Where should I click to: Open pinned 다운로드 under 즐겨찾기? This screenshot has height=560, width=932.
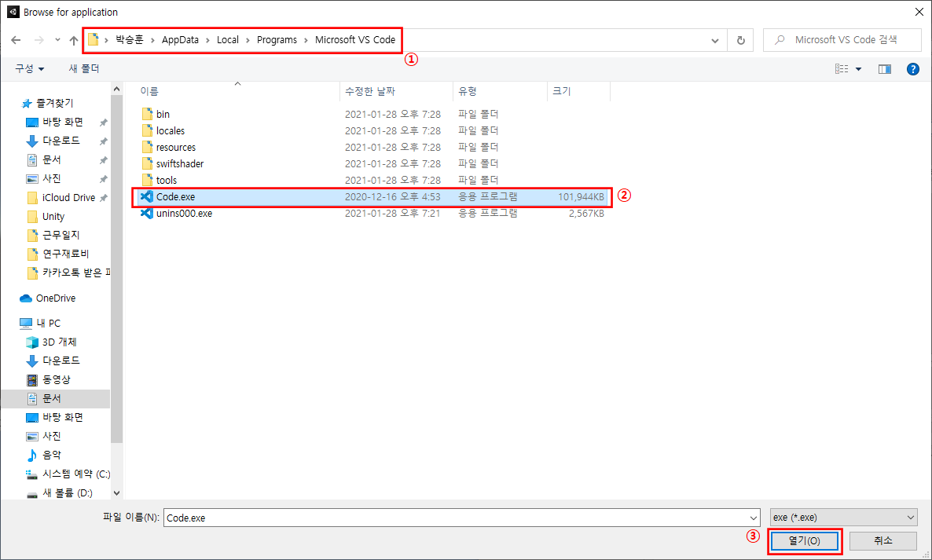pos(61,141)
